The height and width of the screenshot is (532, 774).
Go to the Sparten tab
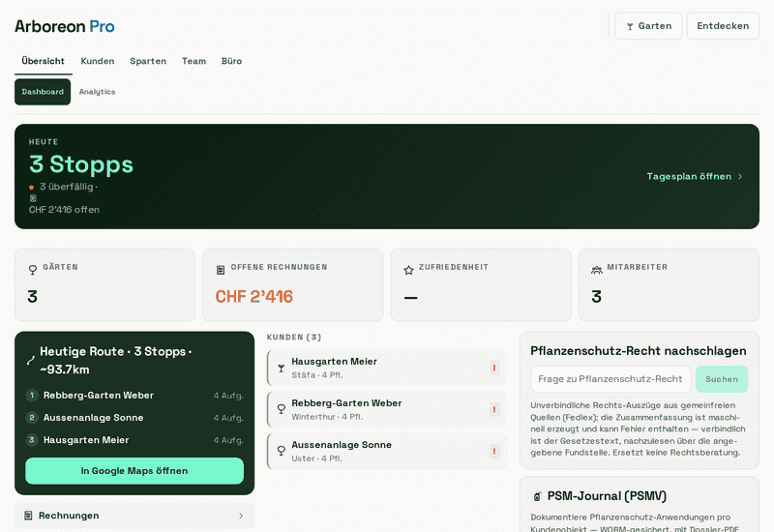coord(148,61)
